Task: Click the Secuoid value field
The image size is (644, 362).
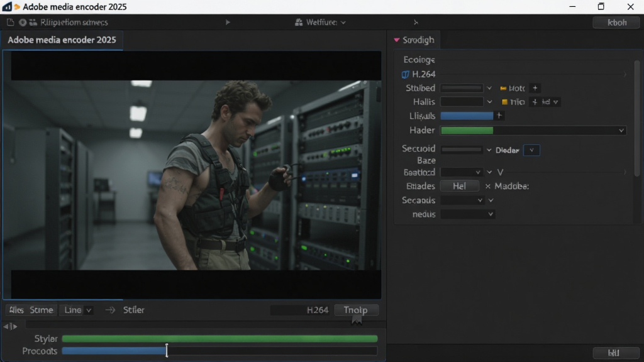Action: [x=462, y=150]
